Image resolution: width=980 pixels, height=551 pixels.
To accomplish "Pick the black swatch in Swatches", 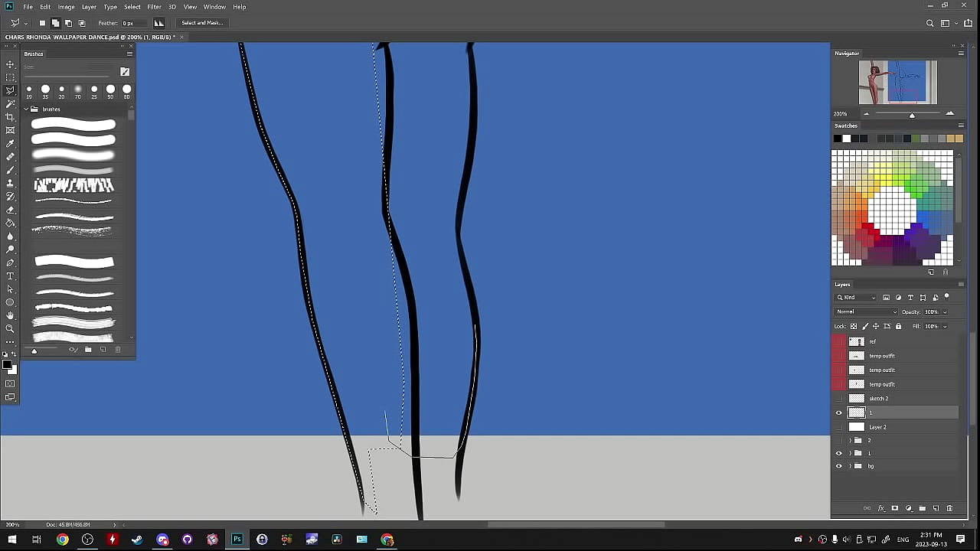I will (837, 139).
